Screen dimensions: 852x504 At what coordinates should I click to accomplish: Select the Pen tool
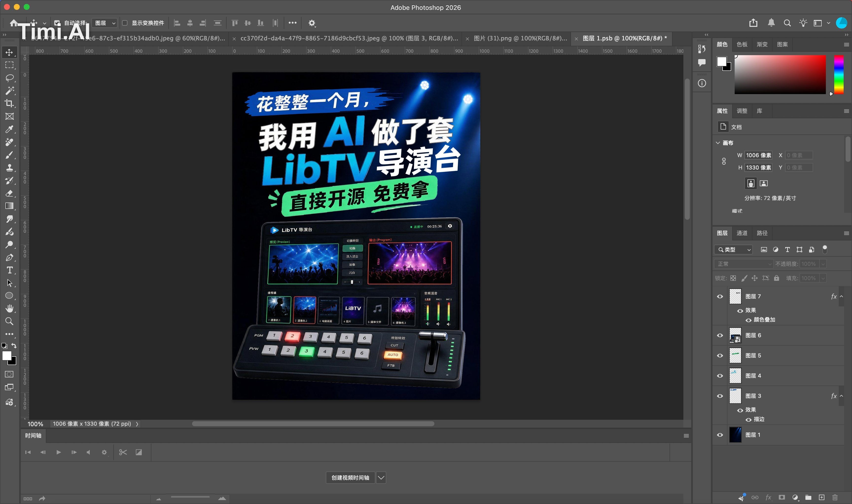pos(9,257)
